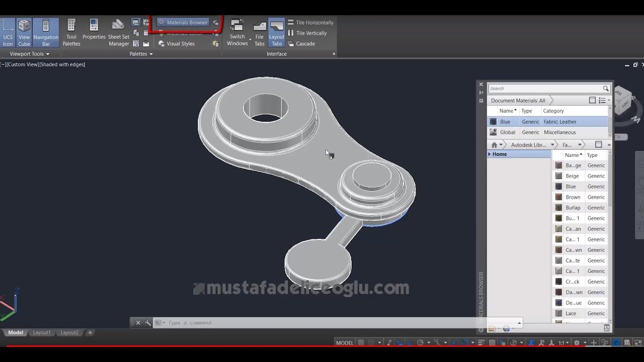This screenshot has height=362, width=644.
Task: Expand the Viewport Tools panel dropdown
Action: click(x=30, y=54)
